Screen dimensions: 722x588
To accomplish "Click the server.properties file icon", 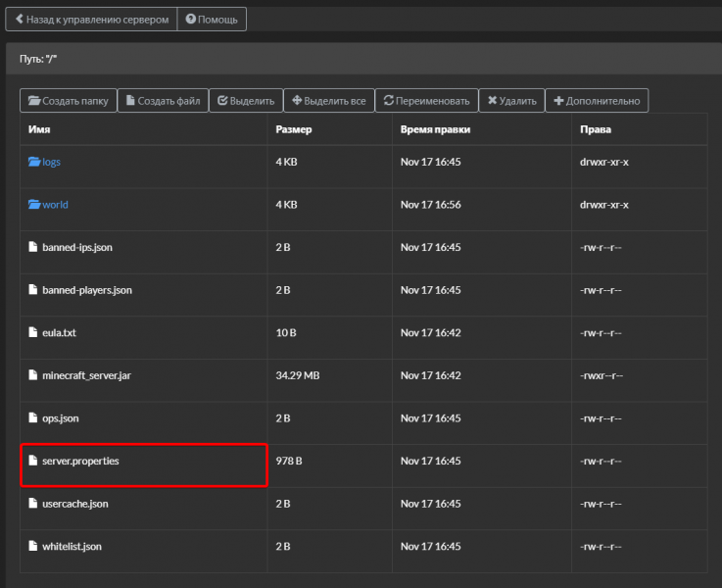I will point(32,461).
